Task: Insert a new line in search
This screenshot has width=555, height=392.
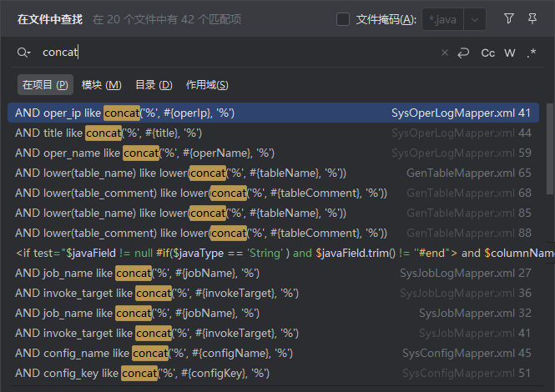Action: point(463,53)
